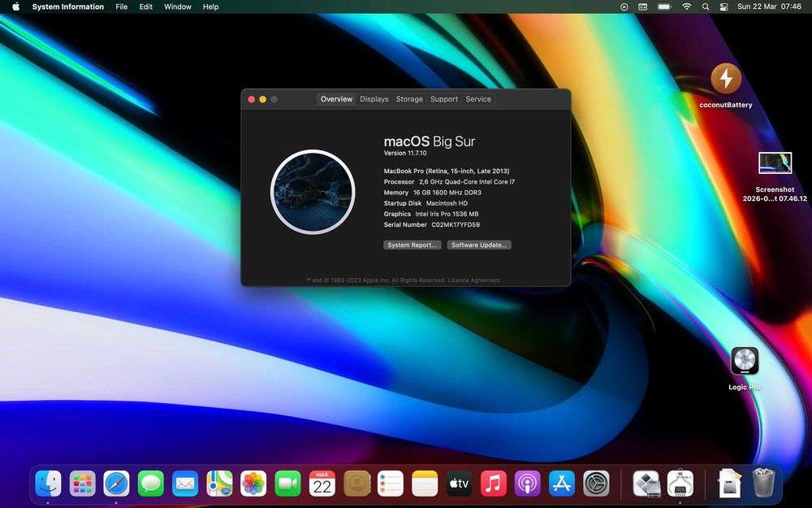812x508 pixels.
Task: Click the Macintosh HD startup disk text
Action: (x=447, y=203)
